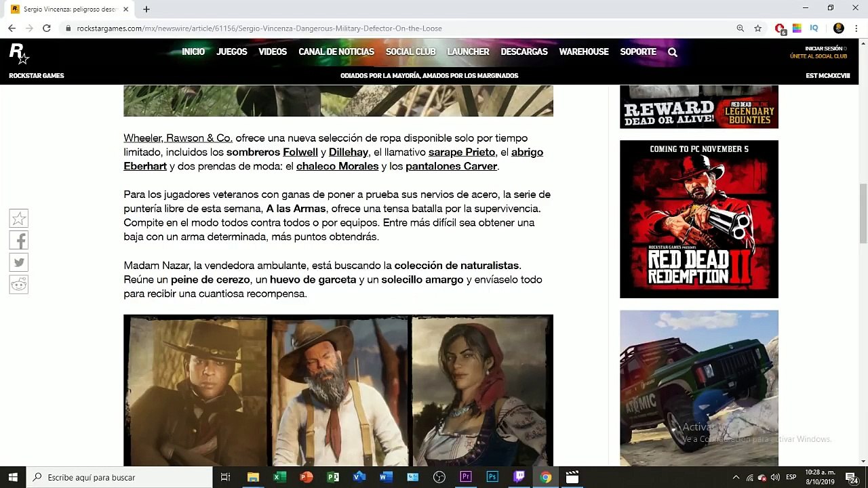
Task: Click INICIAR SESIÓN to sign in
Action: coord(825,49)
